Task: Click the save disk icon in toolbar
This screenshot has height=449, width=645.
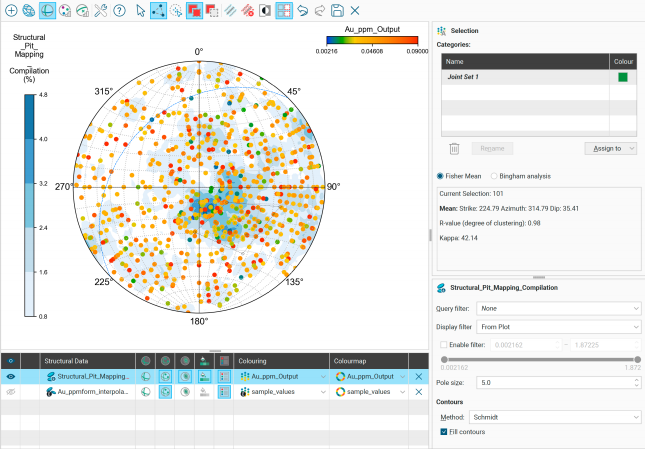Action: (x=337, y=10)
